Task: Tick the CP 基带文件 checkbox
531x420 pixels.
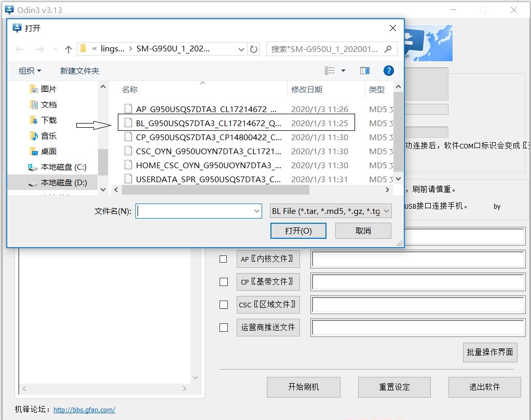Action: point(224,282)
